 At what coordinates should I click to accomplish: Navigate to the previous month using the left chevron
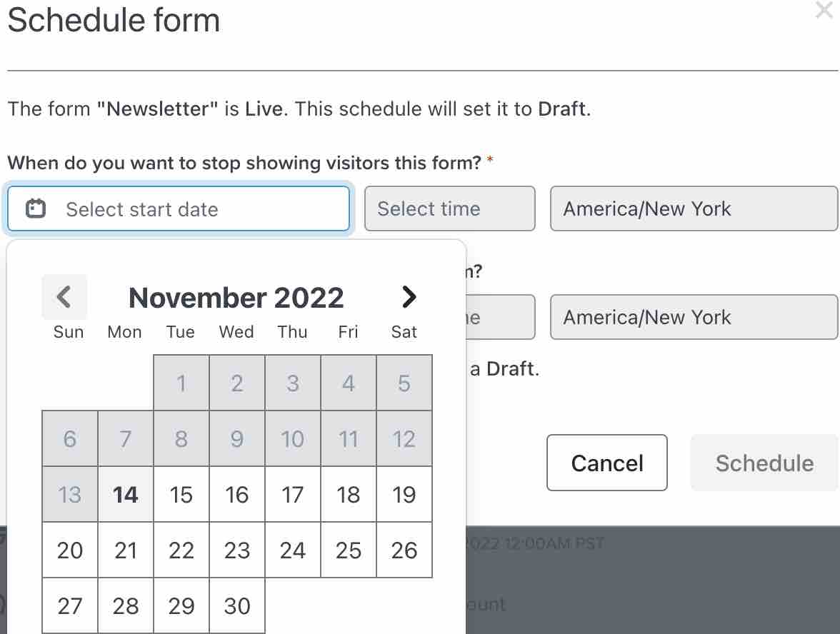click(64, 297)
